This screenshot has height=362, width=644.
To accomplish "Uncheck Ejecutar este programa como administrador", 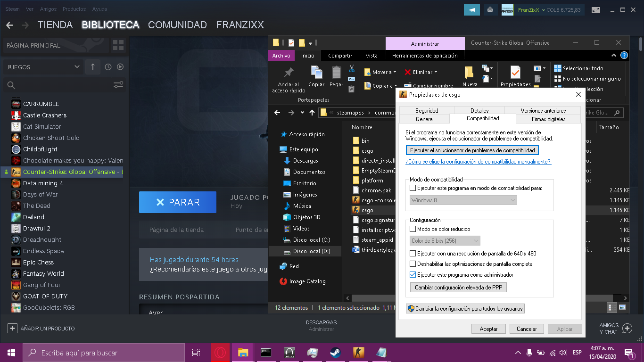I will tap(413, 275).
